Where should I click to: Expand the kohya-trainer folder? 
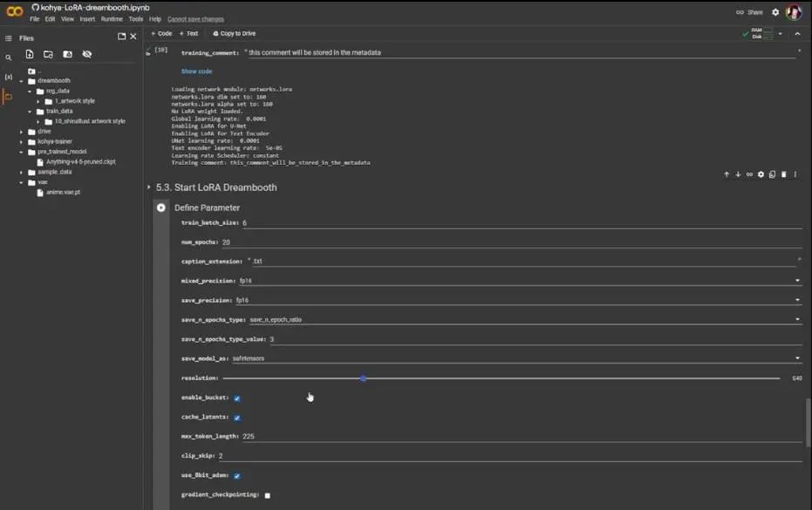tap(21, 141)
